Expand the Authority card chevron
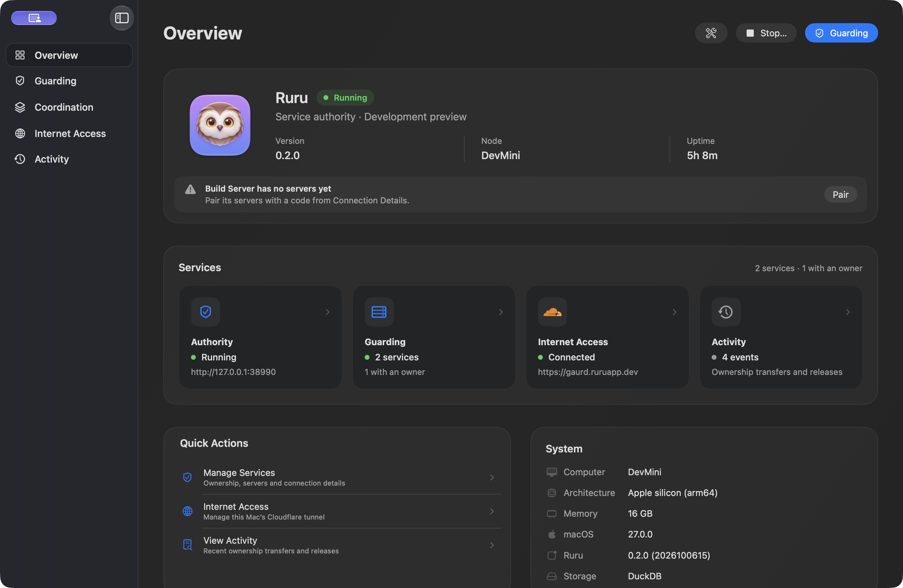The width and height of the screenshot is (903, 588). point(327,312)
